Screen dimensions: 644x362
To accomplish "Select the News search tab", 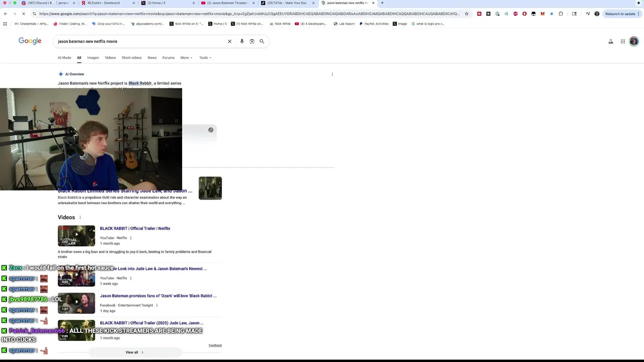I will pyautogui.click(x=152, y=58).
